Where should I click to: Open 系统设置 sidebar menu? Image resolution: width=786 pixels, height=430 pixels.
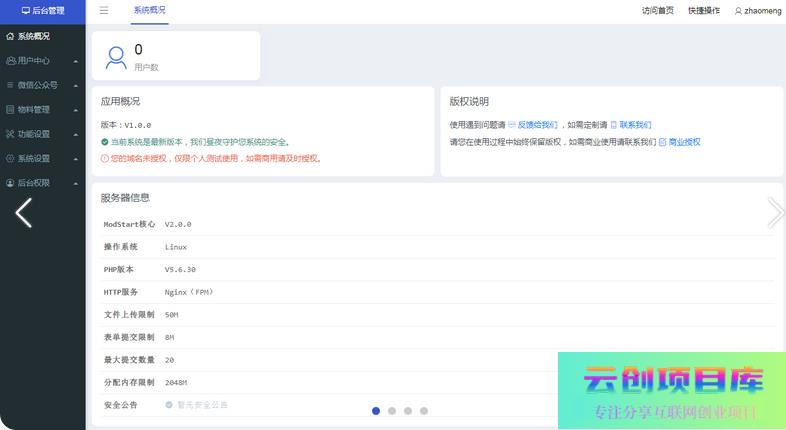pyautogui.click(x=43, y=158)
